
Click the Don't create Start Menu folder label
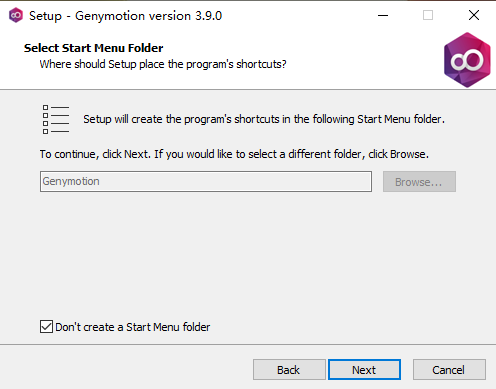point(133,327)
